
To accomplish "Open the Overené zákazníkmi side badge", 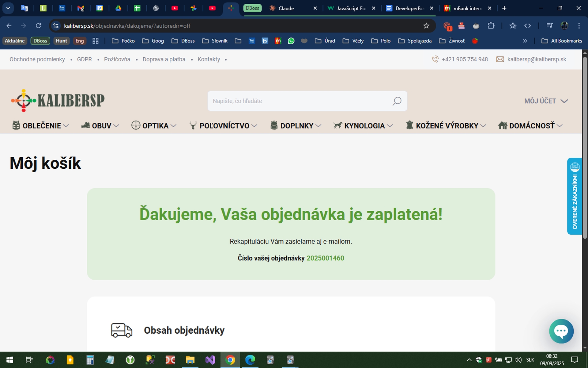I will click(575, 196).
